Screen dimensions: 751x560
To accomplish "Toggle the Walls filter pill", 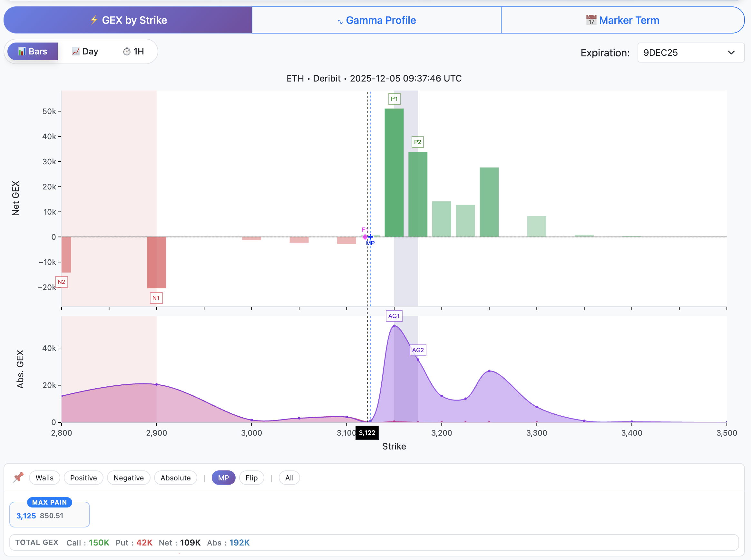I will (x=44, y=478).
